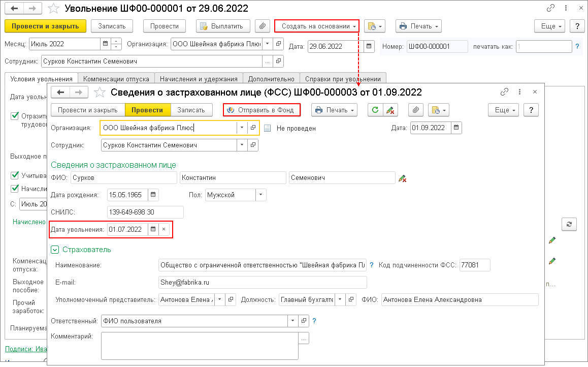Open Еще menu in Сведения window
This screenshot has width=588, height=367.
504,110
